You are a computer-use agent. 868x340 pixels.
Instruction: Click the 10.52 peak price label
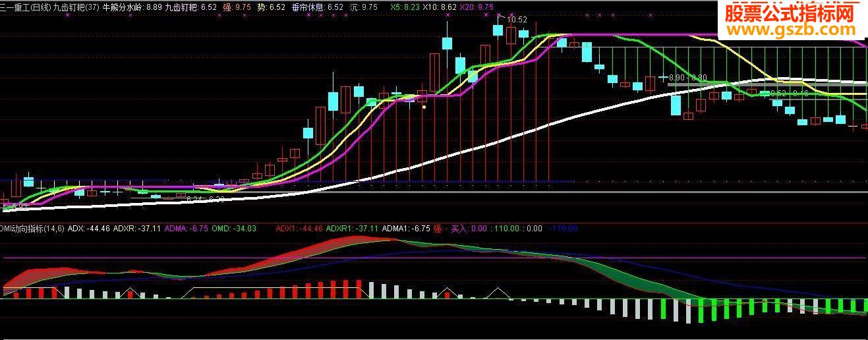point(517,19)
